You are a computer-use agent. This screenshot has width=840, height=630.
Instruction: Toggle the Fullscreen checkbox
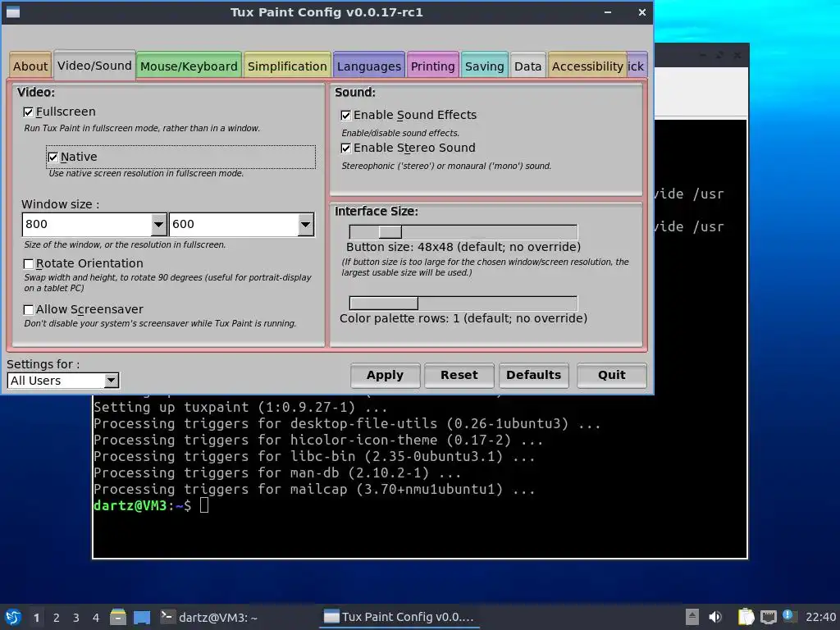pyautogui.click(x=29, y=112)
